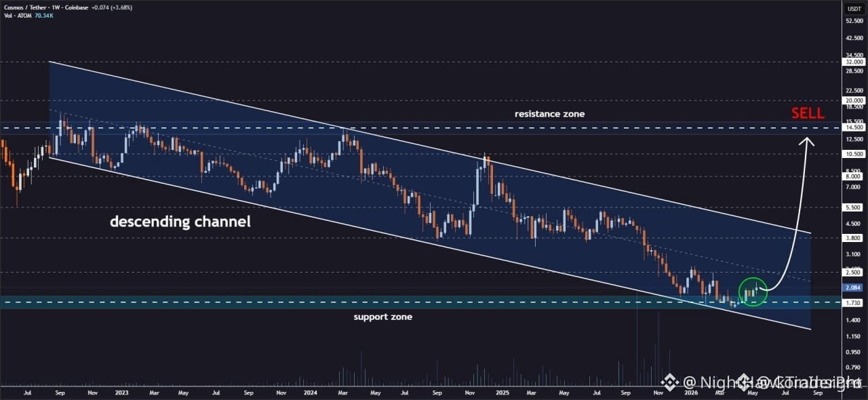
Task: Click the 20.000 price level label
Action: tap(853, 100)
